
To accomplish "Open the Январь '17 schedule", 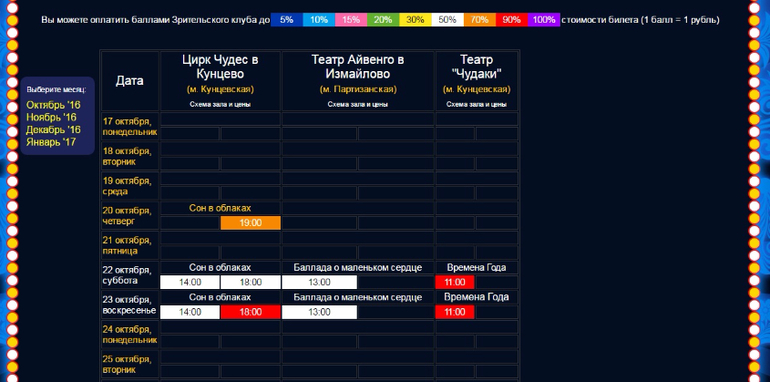I will pos(51,142).
